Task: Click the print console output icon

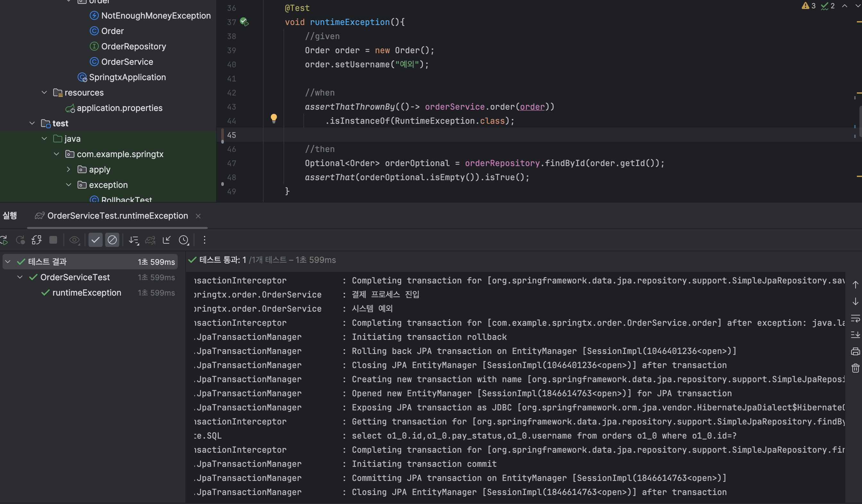Action: [x=855, y=351]
